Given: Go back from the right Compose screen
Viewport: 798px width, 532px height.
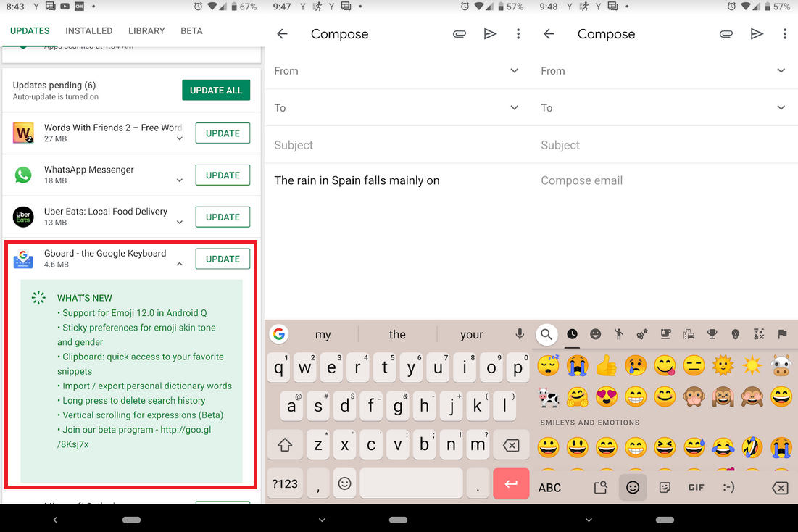Looking at the screenshot, I should 549,34.
